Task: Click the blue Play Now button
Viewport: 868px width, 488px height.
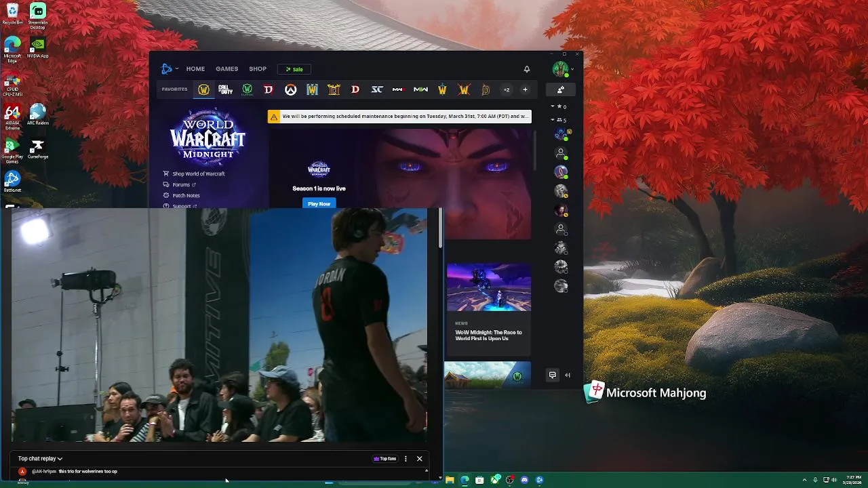Action: pos(319,203)
